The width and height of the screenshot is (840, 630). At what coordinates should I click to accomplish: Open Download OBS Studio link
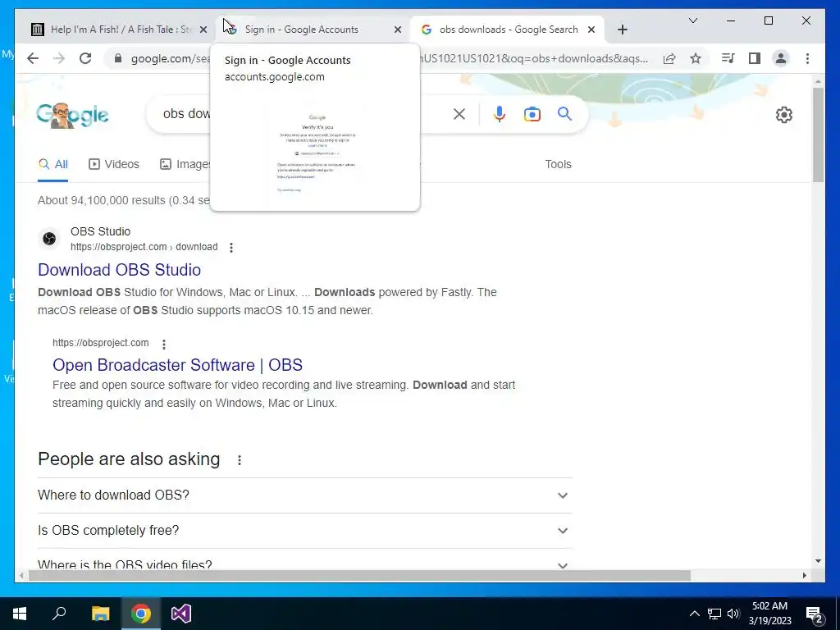[120, 269]
